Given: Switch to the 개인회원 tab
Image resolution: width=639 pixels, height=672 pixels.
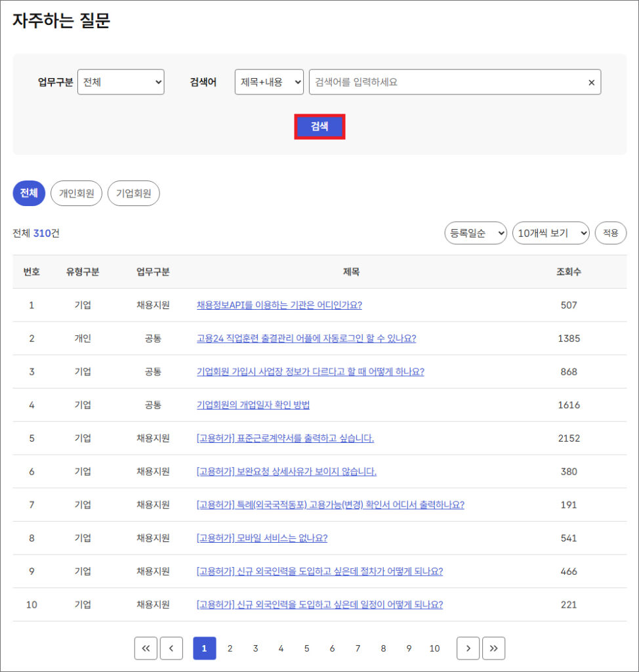Looking at the screenshot, I should click(x=76, y=194).
